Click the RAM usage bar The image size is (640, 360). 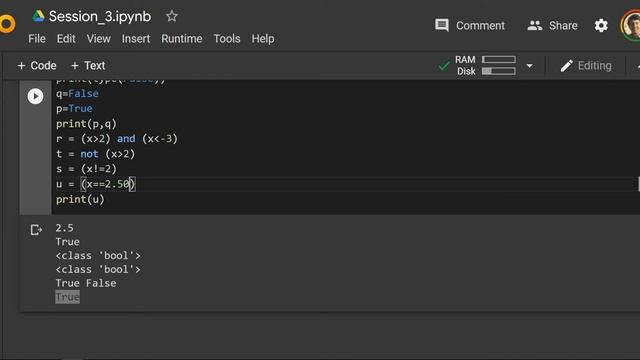pyautogui.click(x=499, y=60)
